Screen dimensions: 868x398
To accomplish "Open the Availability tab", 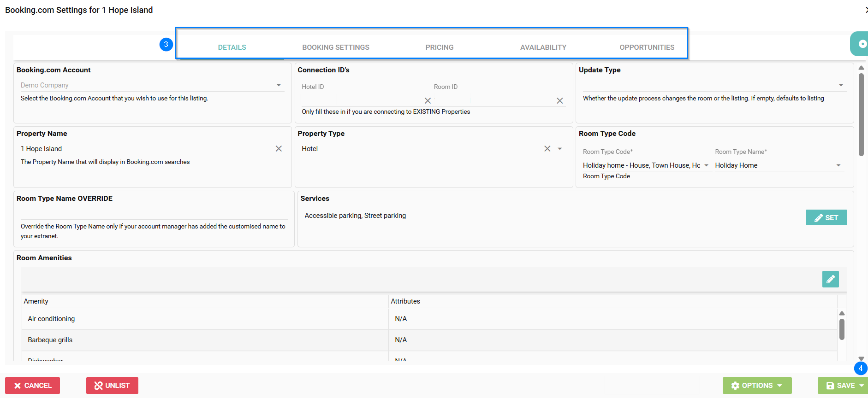I will click(x=543, y=47).
